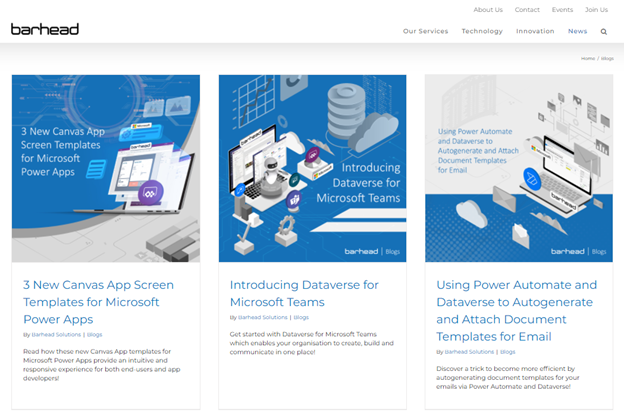Click the Blogs breadcrumb link
The image size is (624, 419).
[x=607, y=58]
